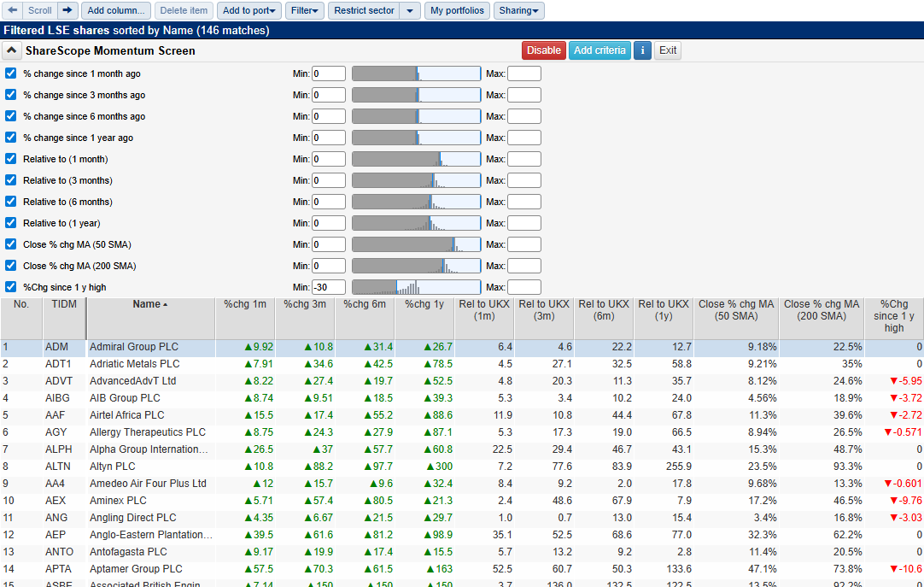Sort by the TIDM column header
924x587 pixels.
[64, 318]
